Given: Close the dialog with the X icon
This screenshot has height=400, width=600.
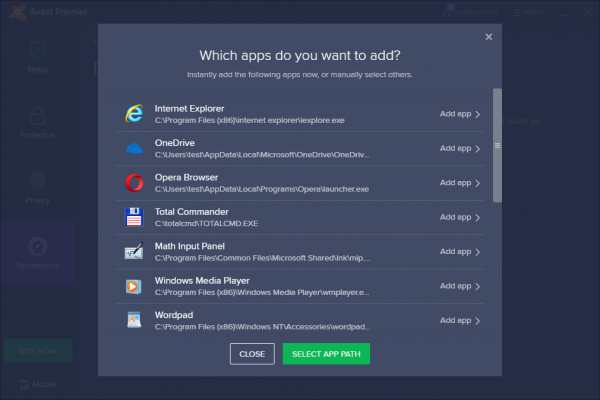Looking at the screenshot, I should (x=489, y=37).
